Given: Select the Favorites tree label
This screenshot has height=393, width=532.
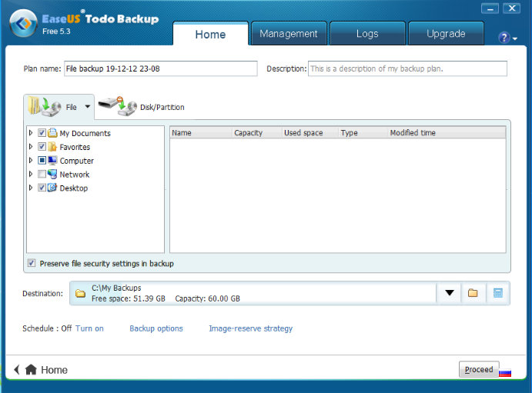Looking at the screenshot, I should click(x=75, y=147).
